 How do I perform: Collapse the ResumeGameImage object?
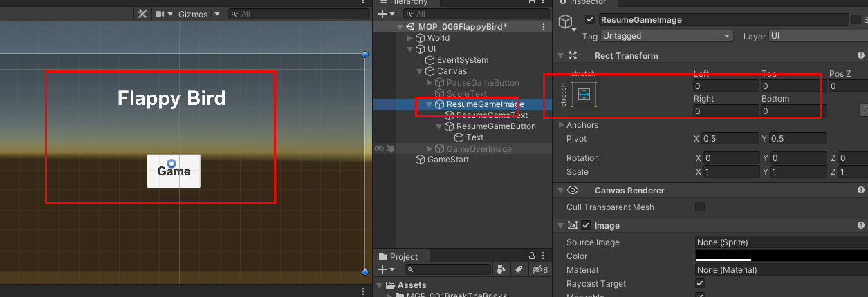(x=430, y=104)
